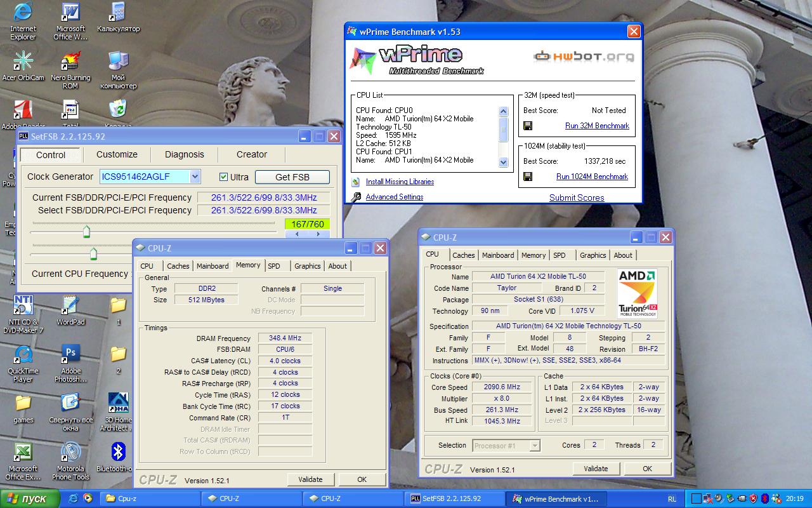This screenshot has height=508, width=812.
Task: Click Get FSB button in SetFSB
Action: pyautogui.click(x=292, y=177)
